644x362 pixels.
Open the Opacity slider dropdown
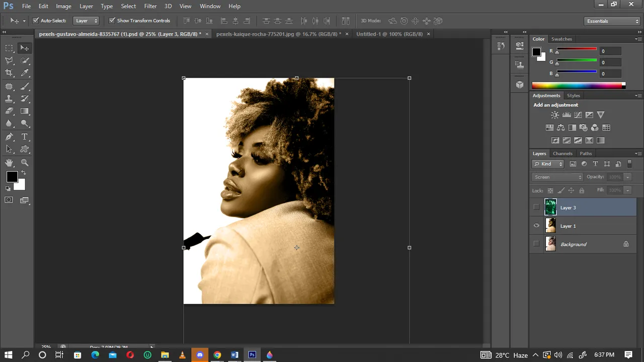click(x=627, y=177)
